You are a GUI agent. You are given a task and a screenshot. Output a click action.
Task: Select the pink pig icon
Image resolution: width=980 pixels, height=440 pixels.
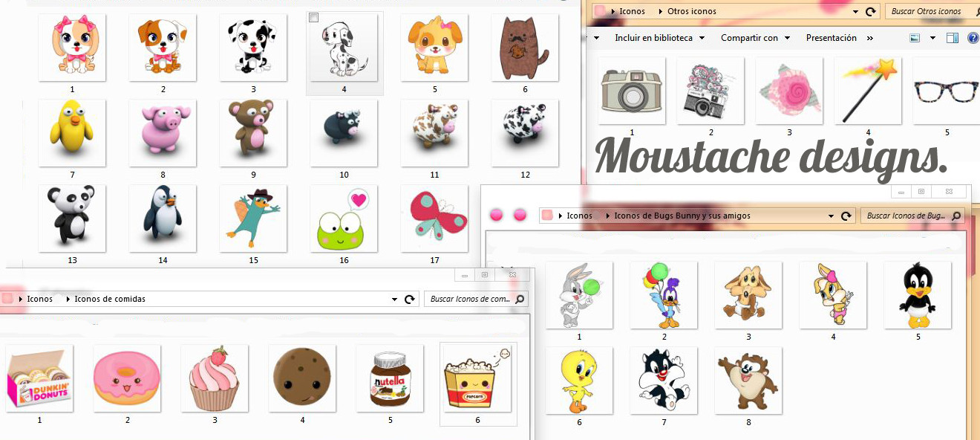click(x=163, y=133)
